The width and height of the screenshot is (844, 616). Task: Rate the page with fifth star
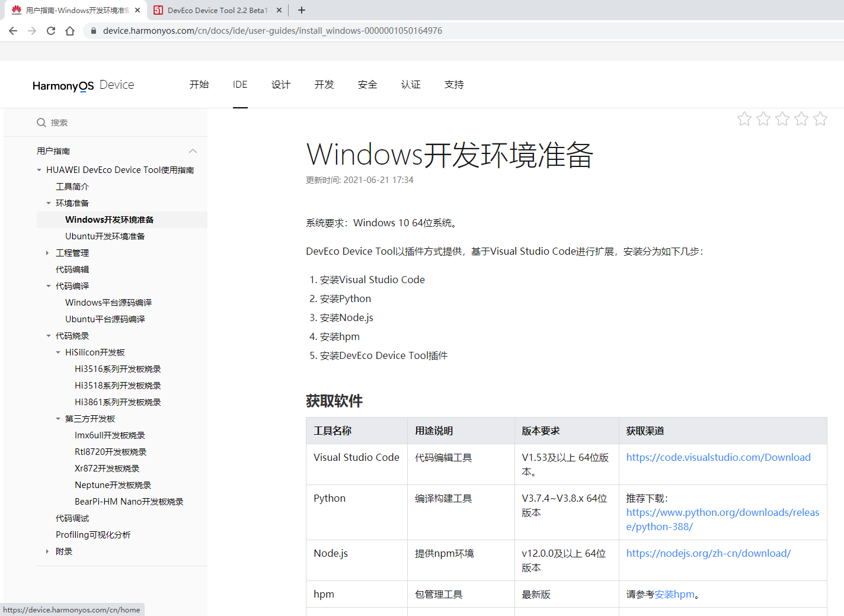(x=820, y=119)
